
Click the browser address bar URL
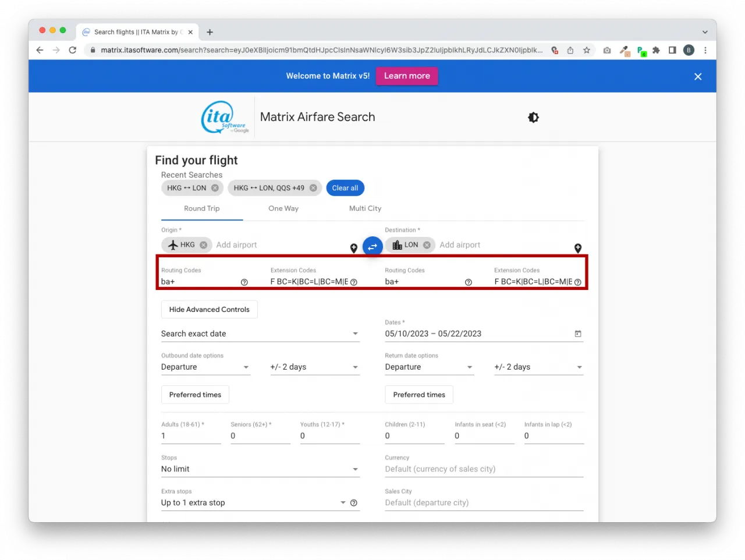[x=321, y=50]
